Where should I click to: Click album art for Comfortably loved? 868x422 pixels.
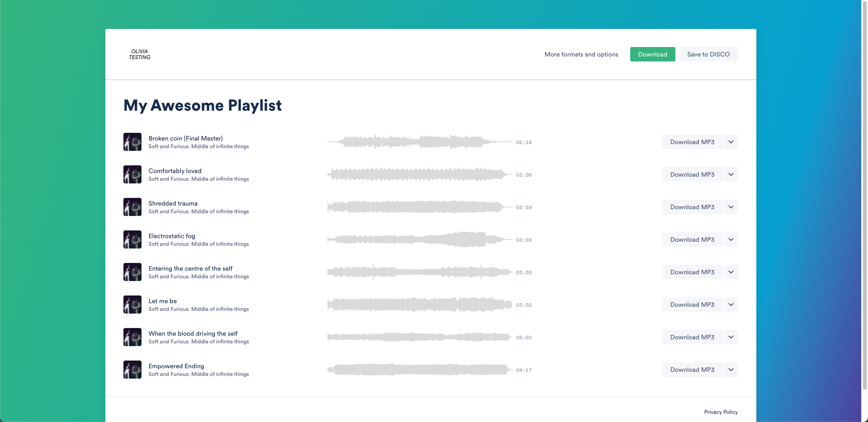coord(132,174)
